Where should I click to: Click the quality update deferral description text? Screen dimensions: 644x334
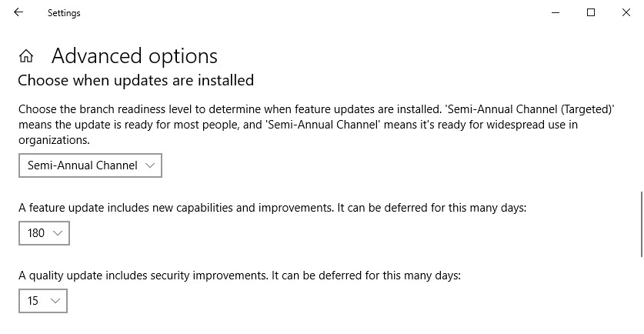click(239, 276)
